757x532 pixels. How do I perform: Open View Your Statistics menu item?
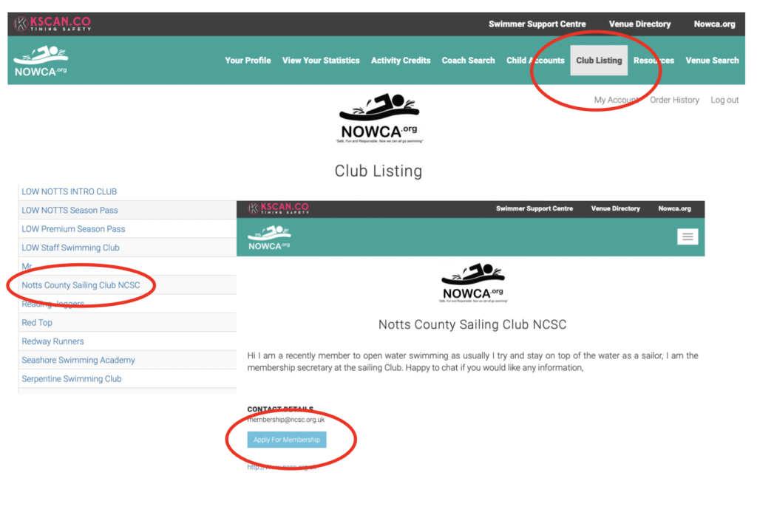[321, 61]
